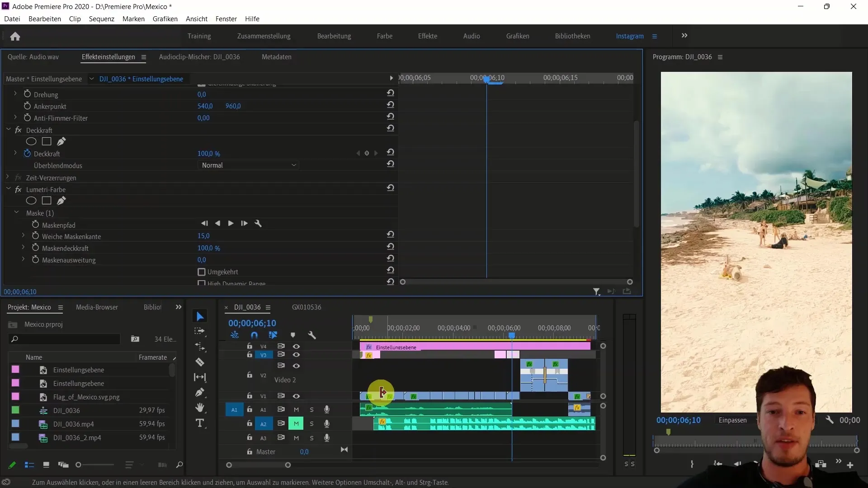Open Überblendmodus Normal dropdown

(x=249, y=165)
